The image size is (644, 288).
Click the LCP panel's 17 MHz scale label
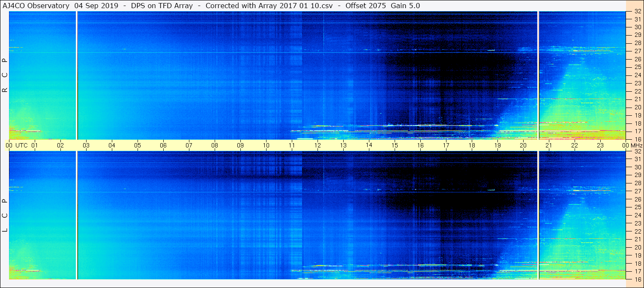coord(637,271)
